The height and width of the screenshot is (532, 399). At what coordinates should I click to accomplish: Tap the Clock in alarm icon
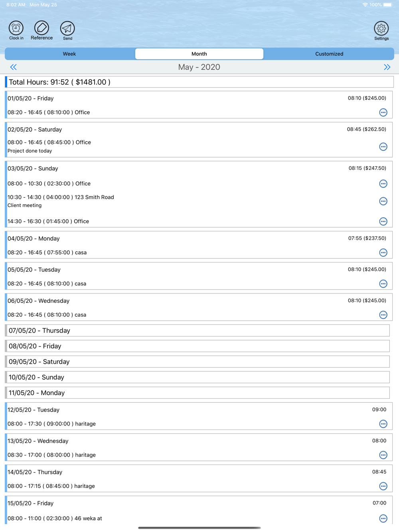[x=16, y=29]
